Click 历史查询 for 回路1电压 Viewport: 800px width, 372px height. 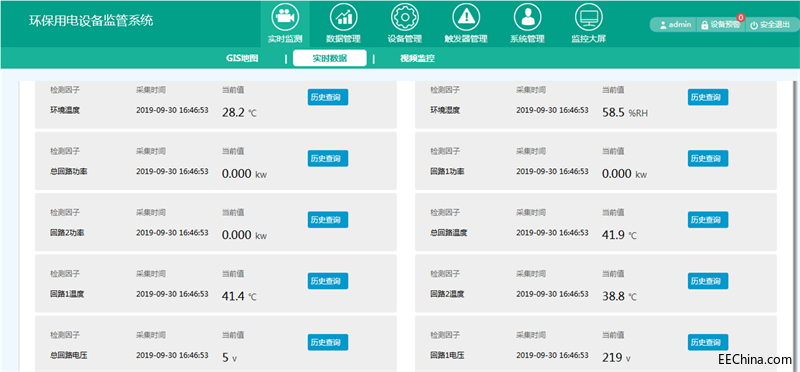point(708,342)
